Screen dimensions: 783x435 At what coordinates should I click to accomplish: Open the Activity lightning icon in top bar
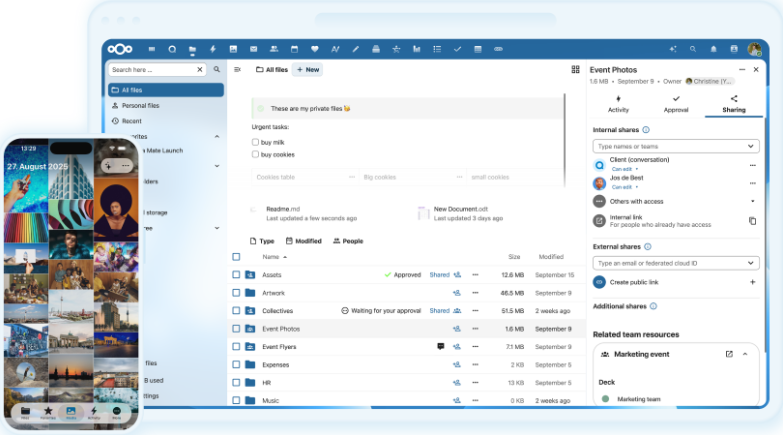(213, 49)
